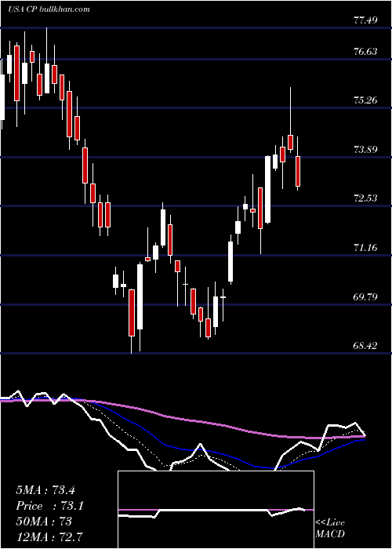Click inside the MACD inset panel

216,510
